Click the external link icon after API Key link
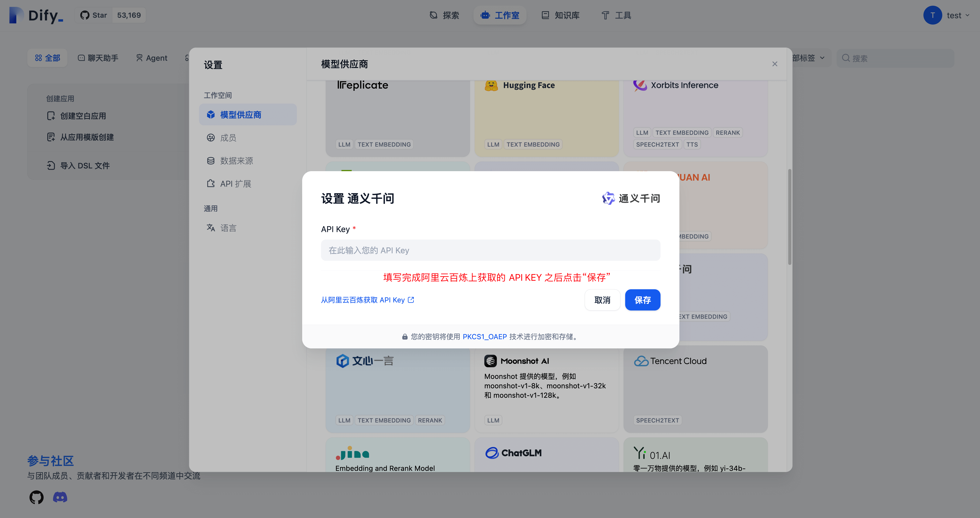 point(410,300)
